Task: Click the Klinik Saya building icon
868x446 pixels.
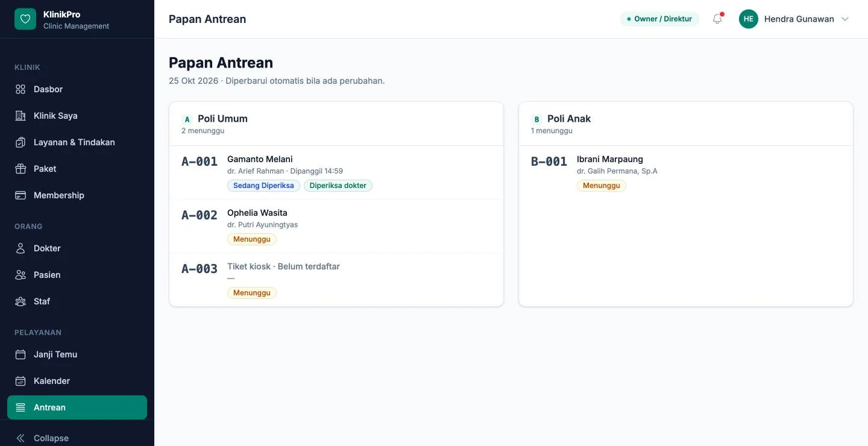Action: coord(20,116)
